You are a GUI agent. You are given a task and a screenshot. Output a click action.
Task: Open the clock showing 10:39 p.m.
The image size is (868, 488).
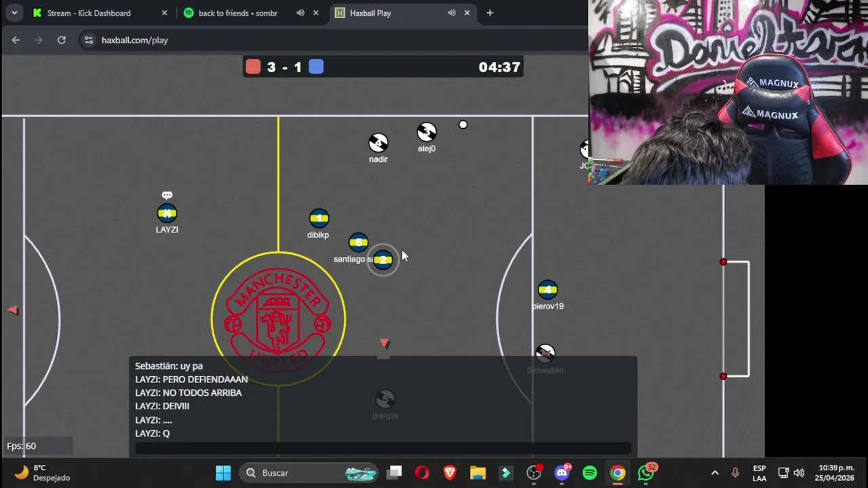(x=836, y=472)
